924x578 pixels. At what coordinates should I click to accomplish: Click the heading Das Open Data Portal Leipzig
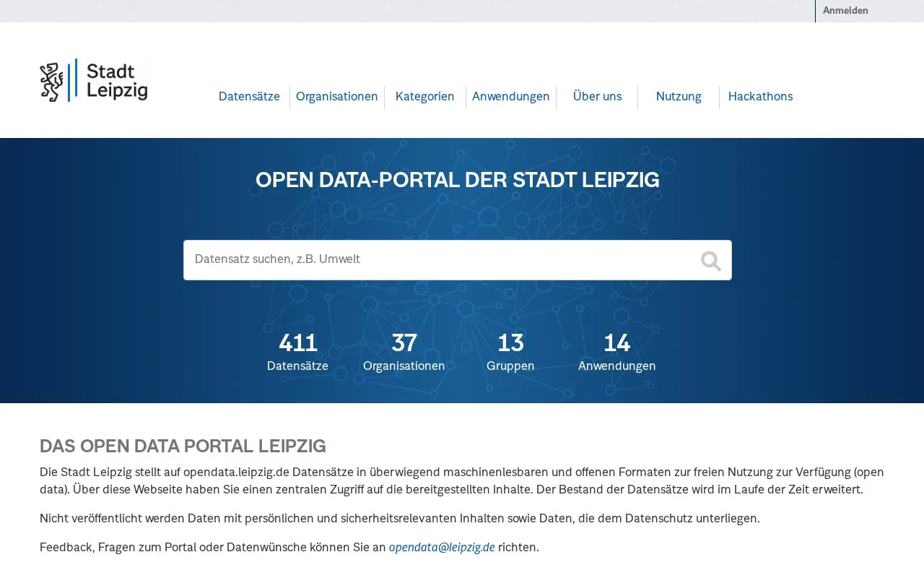pos(183,446)
